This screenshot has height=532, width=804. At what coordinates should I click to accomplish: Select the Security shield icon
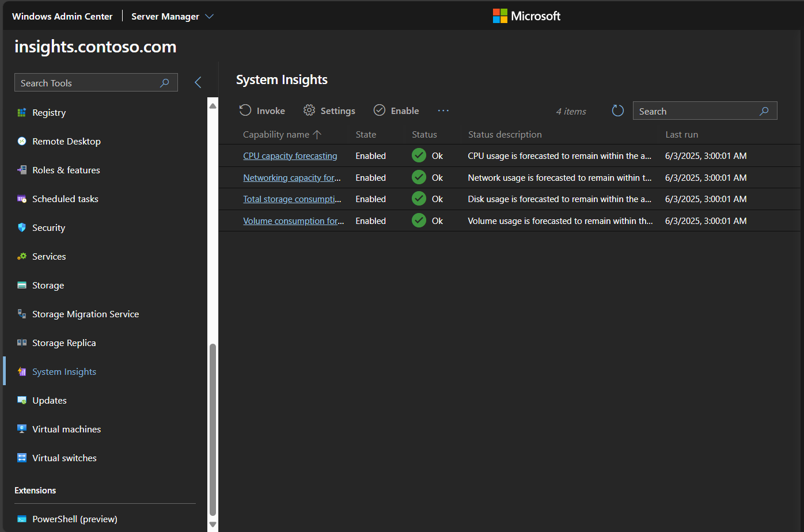click(22, 228)
